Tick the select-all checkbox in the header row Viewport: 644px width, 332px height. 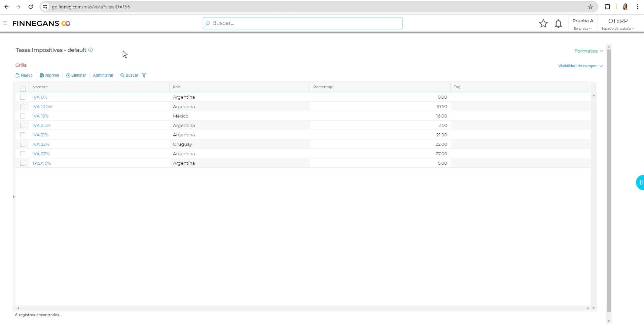[23, 89]
